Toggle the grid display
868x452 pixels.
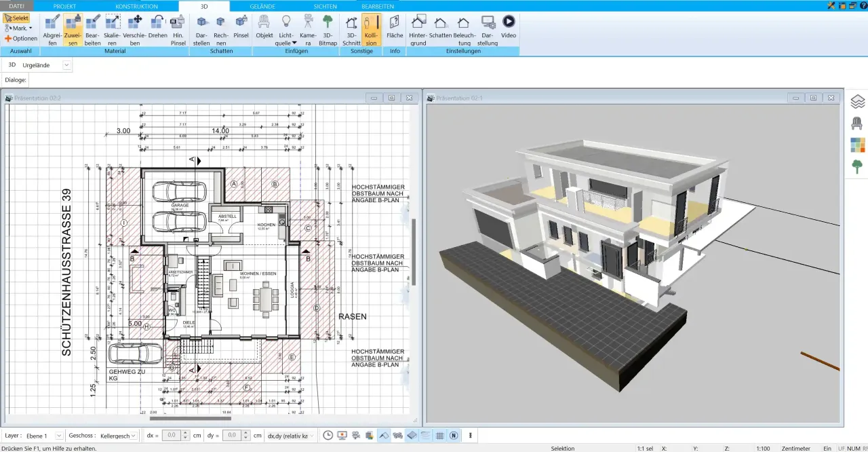(439, 436)
